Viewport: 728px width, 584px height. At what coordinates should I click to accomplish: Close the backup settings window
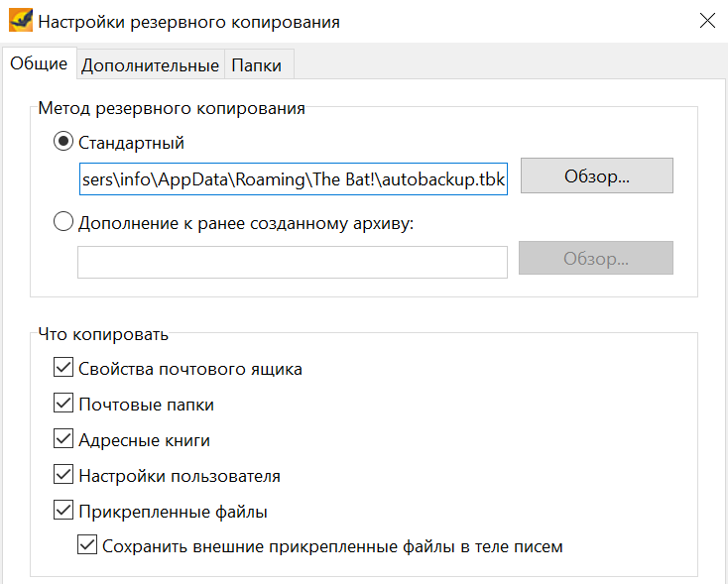coord(707,21)
